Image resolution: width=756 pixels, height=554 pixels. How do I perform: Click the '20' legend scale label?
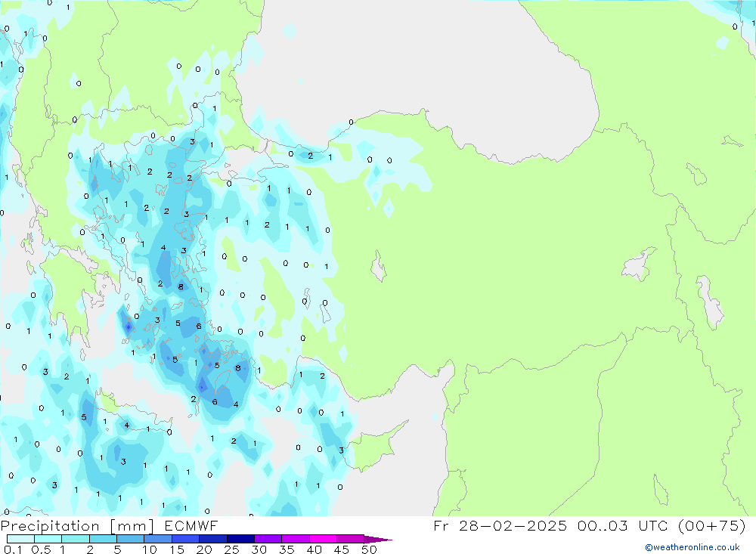tap(204, 549)
